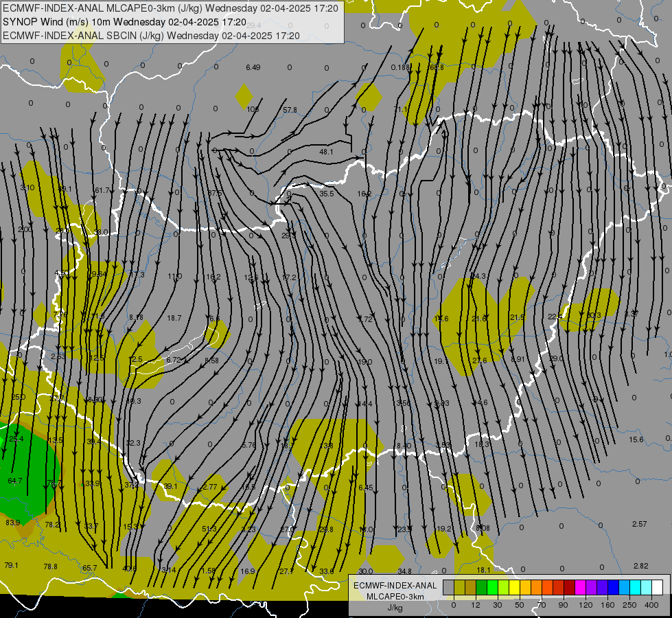This screenshot has height=618, width=672.
Task: Click the map value 78.8
Action: pyautogui.click(x=51, y=566)
